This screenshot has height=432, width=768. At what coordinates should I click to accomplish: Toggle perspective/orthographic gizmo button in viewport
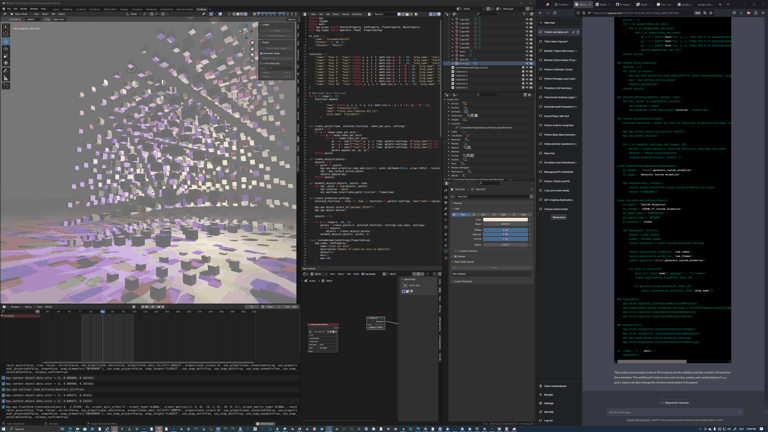tap(253, 60)
